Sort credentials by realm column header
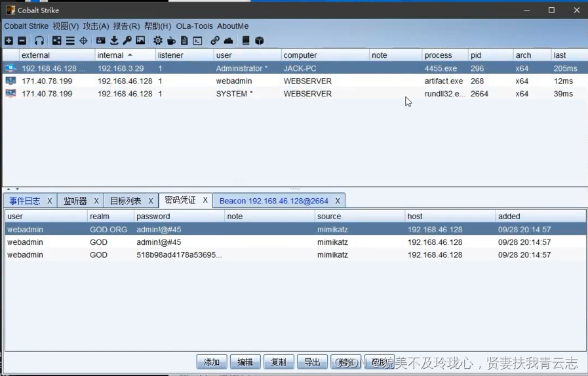 point(110,217)
